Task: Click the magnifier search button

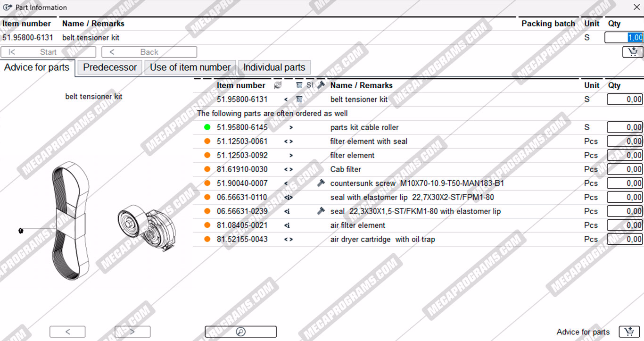Action: pos(240,332)
